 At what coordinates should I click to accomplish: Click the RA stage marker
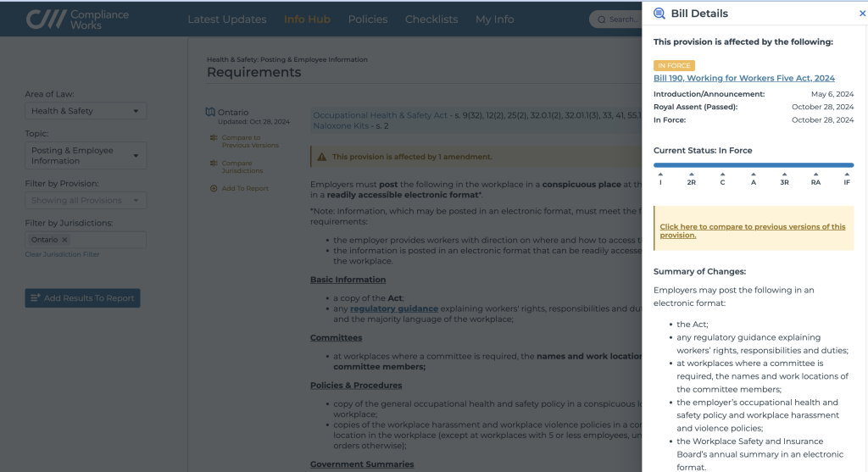[815, 180]
